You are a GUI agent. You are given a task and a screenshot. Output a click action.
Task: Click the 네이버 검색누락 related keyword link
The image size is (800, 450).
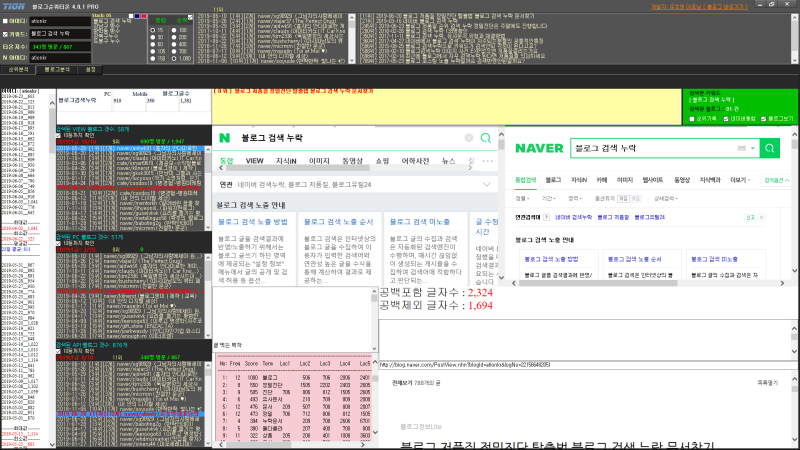tap(574, 217)
